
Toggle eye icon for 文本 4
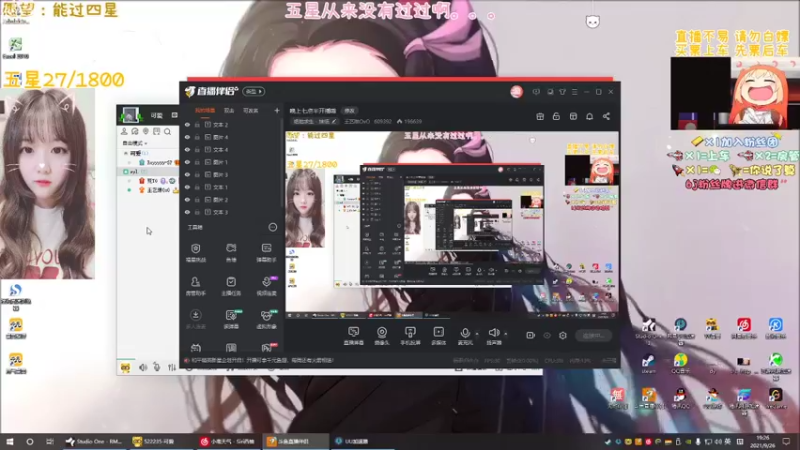[187, 149]
